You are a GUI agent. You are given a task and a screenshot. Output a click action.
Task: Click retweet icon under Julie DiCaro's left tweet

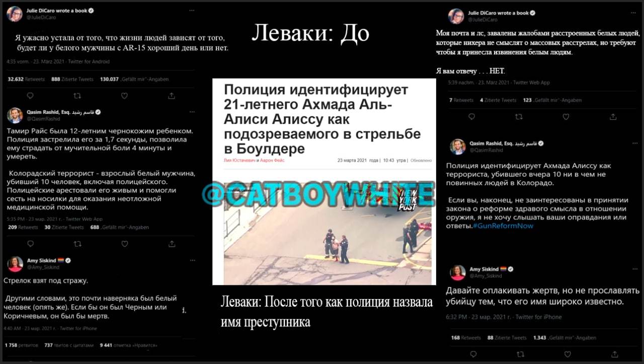[77, 96]
